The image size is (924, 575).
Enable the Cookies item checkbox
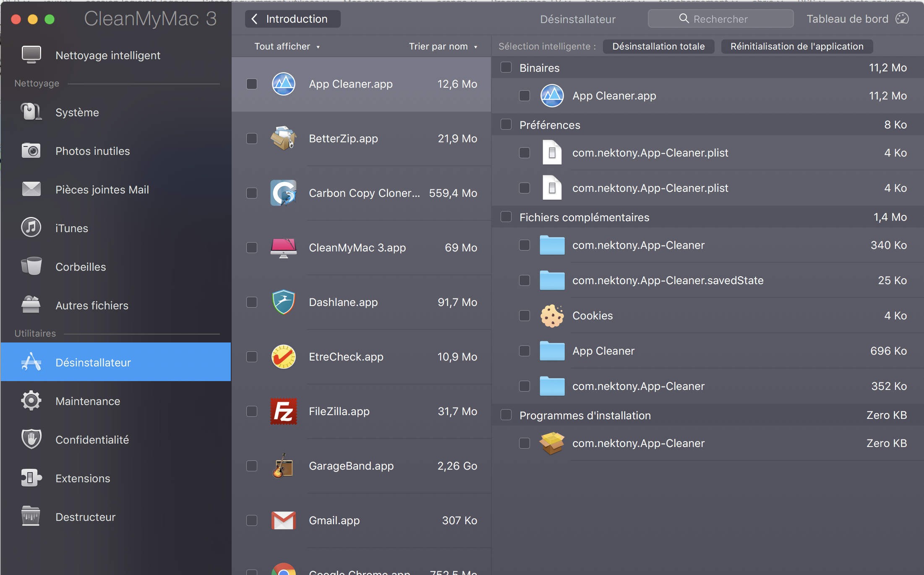[x=525, y=316]
